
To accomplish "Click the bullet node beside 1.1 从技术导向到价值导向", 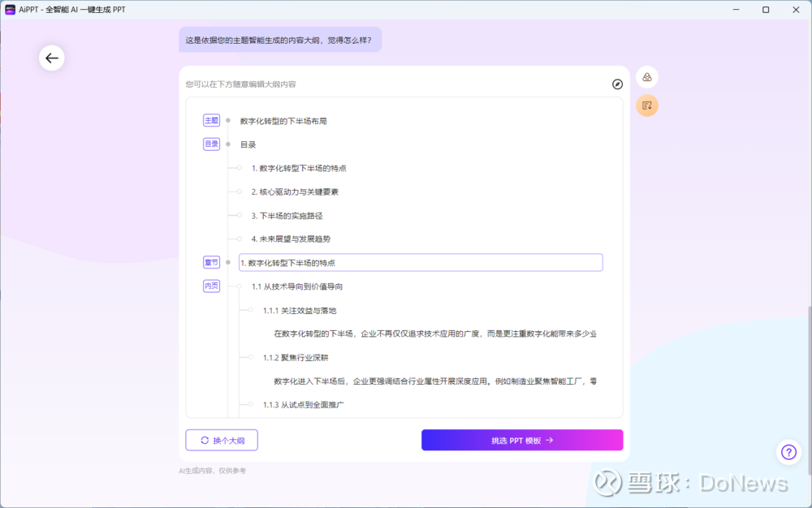I will (240, 286).
